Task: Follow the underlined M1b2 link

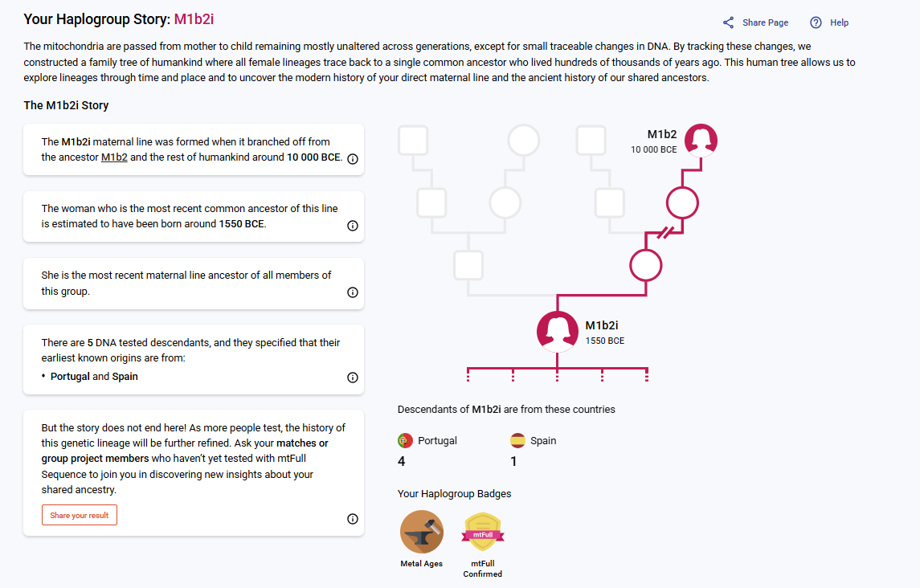Action: [x=114, y=157]
